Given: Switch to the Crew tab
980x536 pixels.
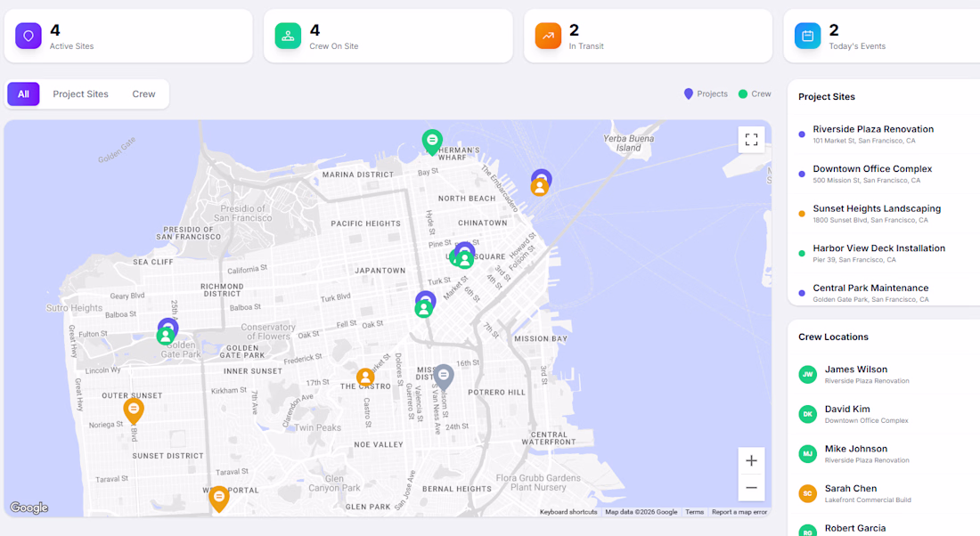Looking at the screenshot, I should coord(143,94).
